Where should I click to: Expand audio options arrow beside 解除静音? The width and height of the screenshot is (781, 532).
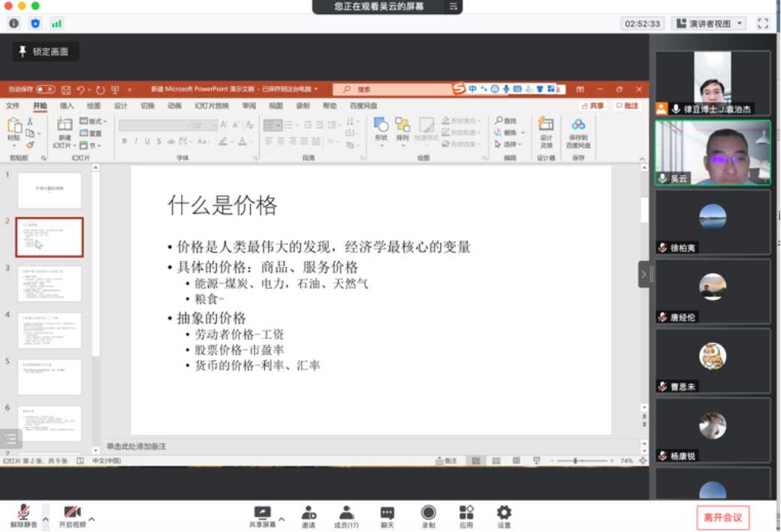(x=45, y=518)
